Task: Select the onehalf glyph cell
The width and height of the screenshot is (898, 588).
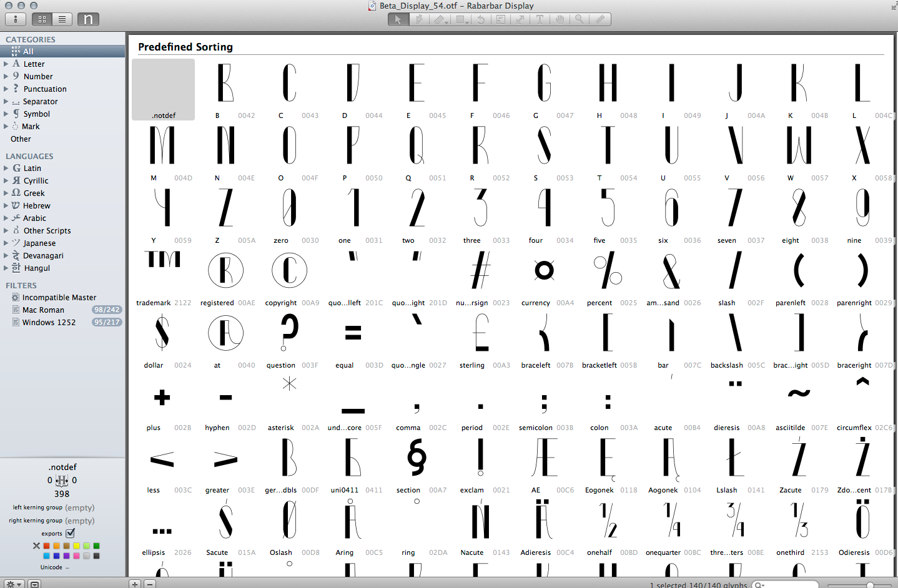Action: [609, 526]
